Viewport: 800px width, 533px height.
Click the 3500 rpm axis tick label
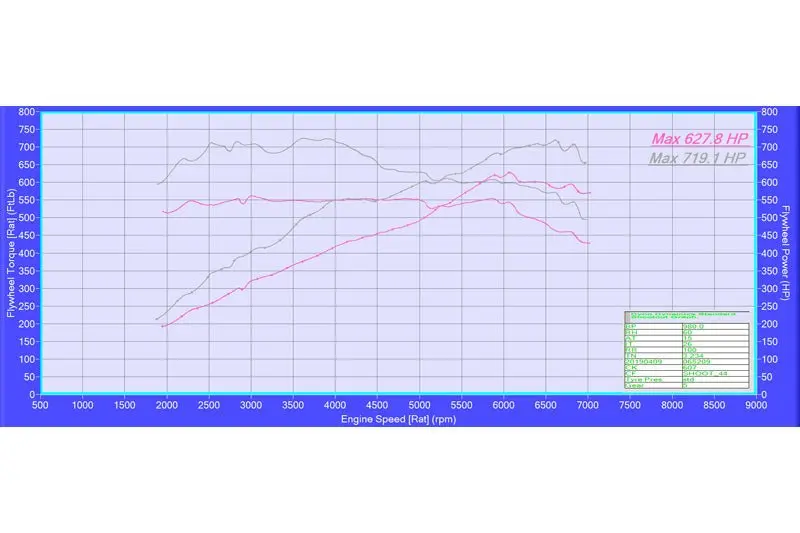(x=293, y=405)
